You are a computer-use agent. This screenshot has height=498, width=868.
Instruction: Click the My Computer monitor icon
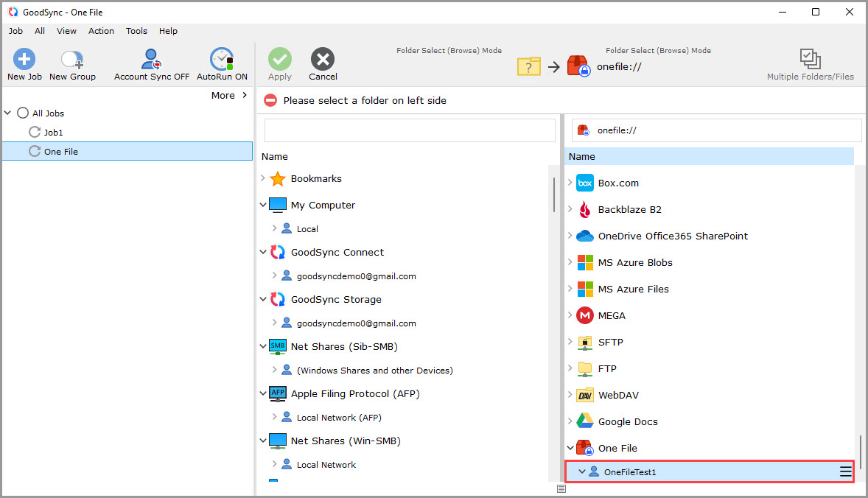(277, 206)
